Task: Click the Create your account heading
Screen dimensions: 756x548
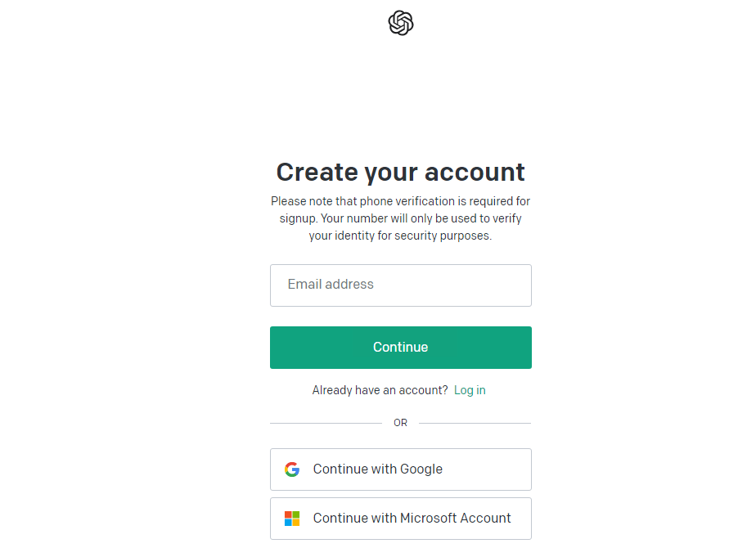Action: 401,172
